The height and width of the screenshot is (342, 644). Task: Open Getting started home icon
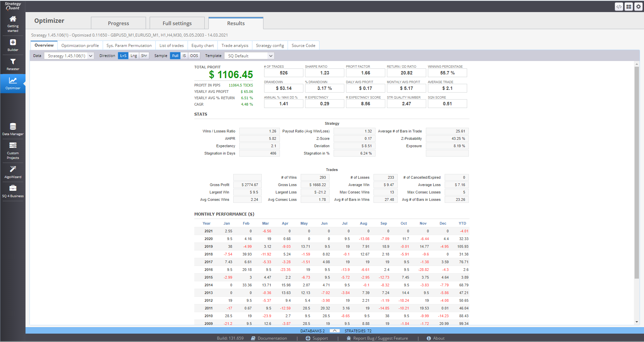tap(13, 19)
